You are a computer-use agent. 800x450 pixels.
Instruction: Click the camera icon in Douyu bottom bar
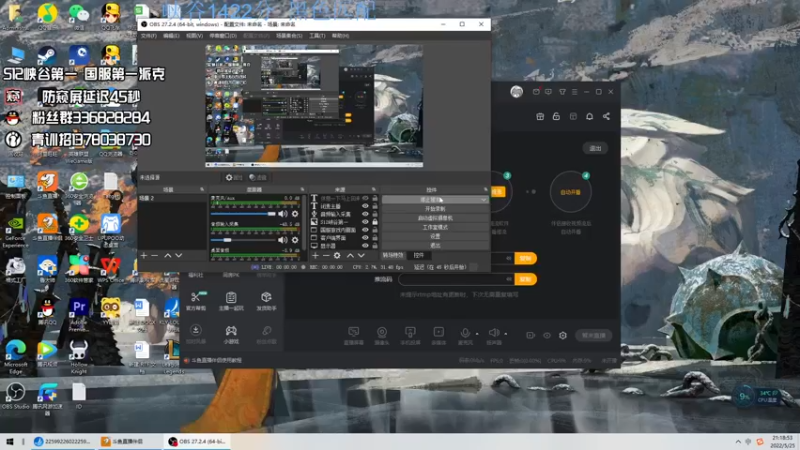tap(382, 333)
